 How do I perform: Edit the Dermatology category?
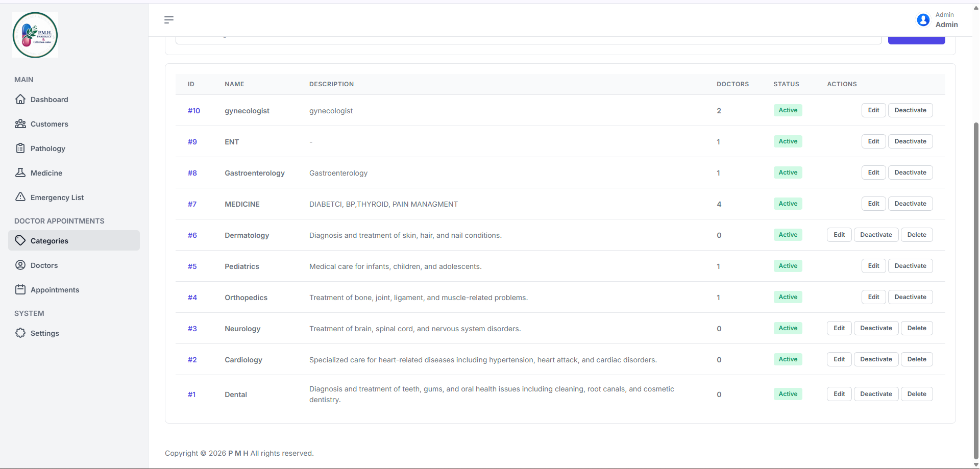(839, 235)
